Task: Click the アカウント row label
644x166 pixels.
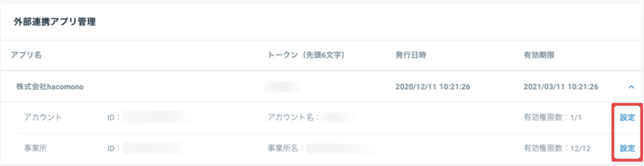Action: (43, 117)
